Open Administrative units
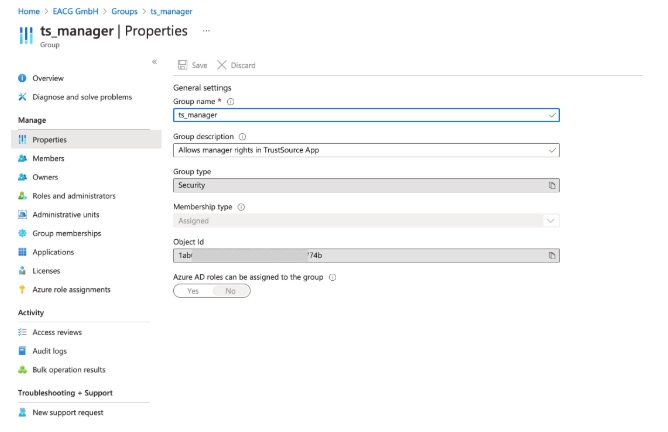668x432 pixels. [x=66, y=215]
